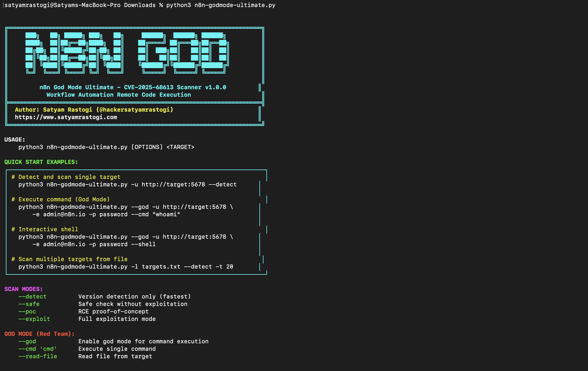Select 'Safe check without exploitation' description
The width and height of the screenshot is (588, 371).
[133, 304]
